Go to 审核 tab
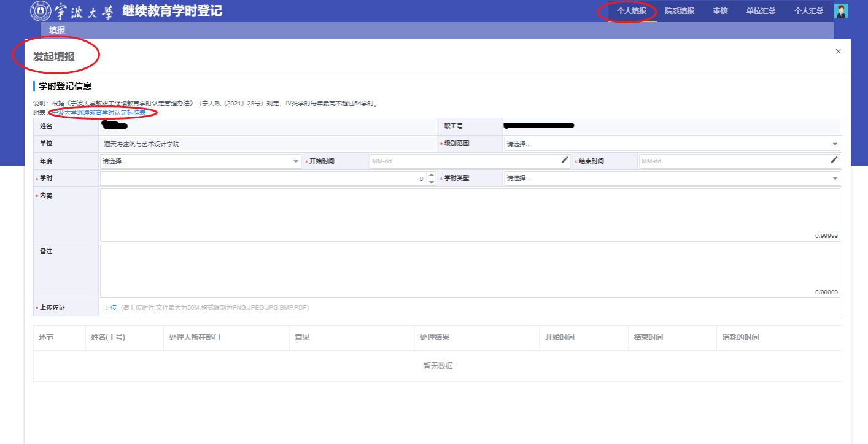868x444 pixels. [x=720, y=11]
